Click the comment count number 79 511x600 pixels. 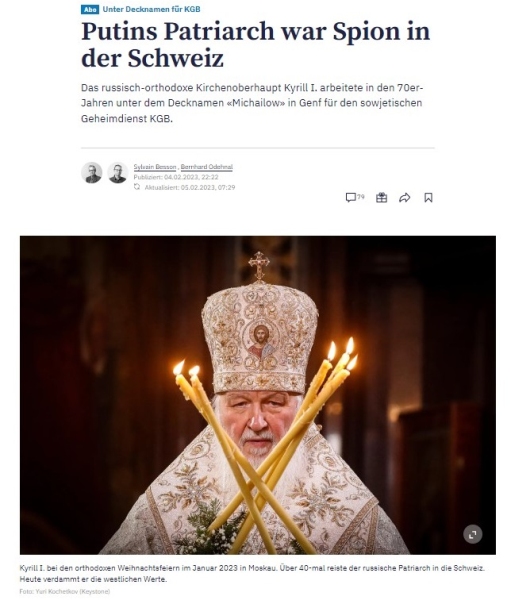361,197
